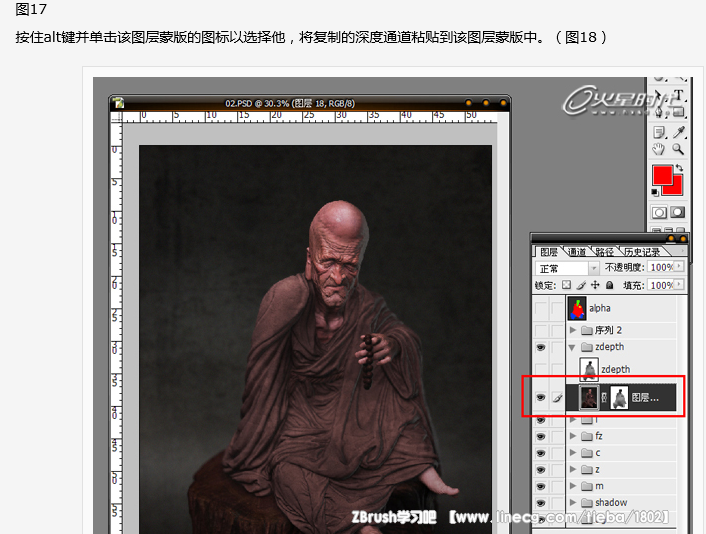
Task: Click the 不透明度 100% value field
Action: point(661,267)
